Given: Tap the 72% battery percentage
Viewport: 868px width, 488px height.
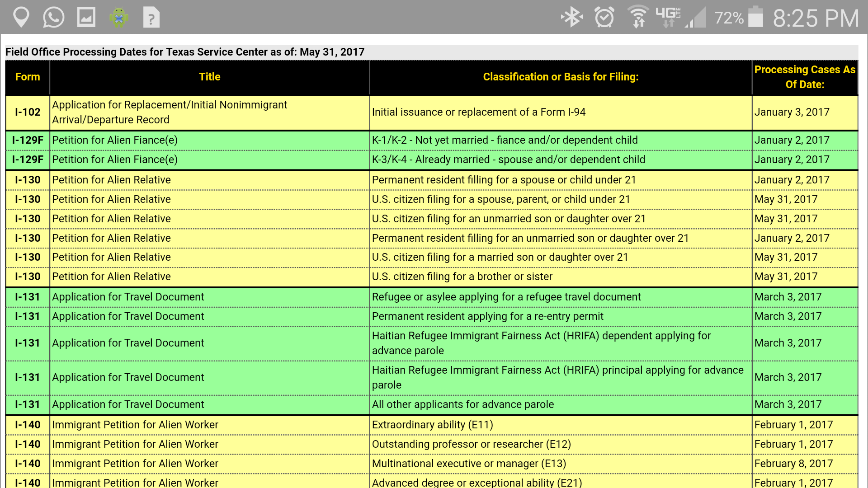Looking at the screenshot, I should tap(729, 18).
